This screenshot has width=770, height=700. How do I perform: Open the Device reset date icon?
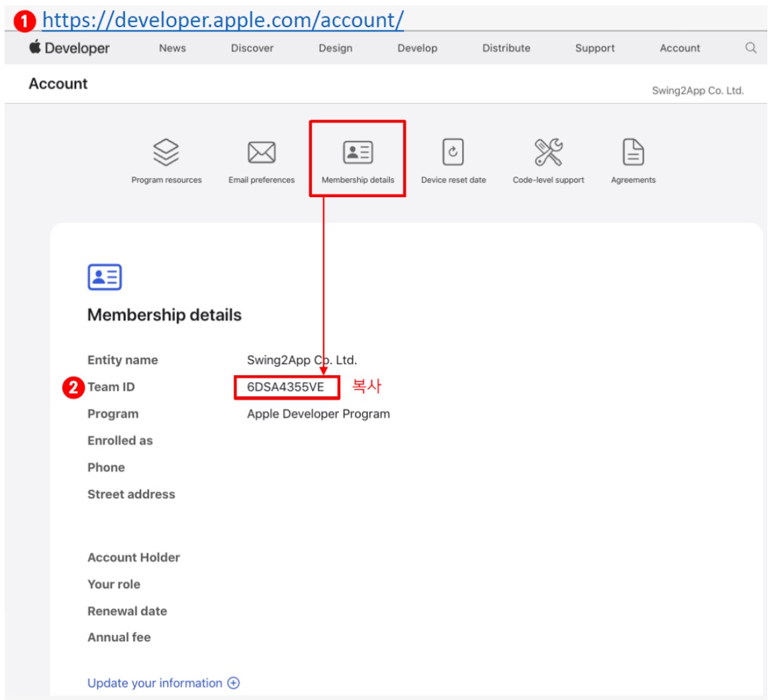point(453,152)
